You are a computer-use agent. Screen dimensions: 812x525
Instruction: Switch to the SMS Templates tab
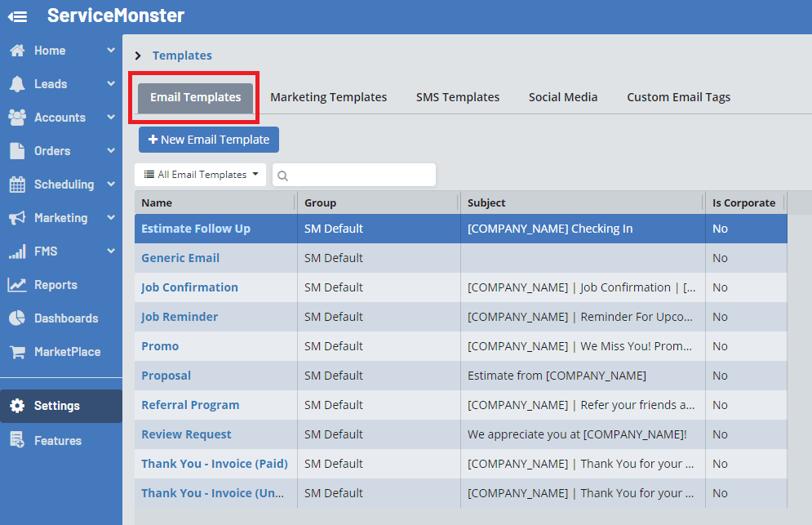tap(457, 97)
